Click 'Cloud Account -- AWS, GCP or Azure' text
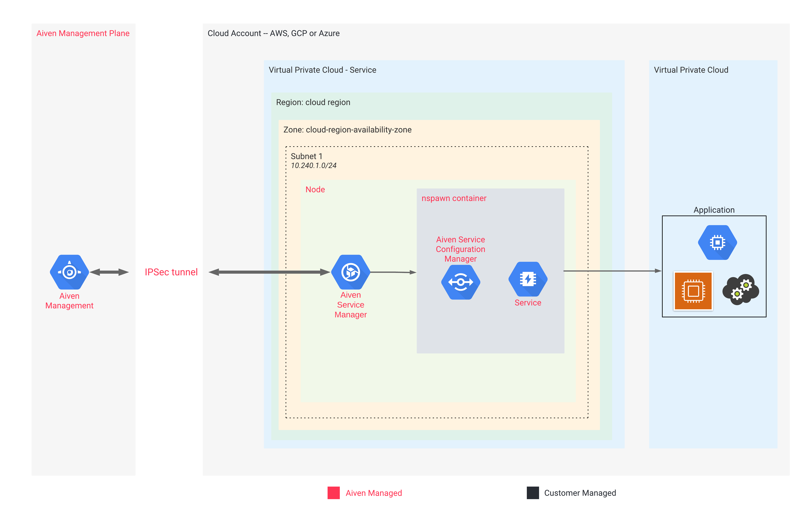Viewport: 812px width, 519px height. (x=274, y=33)
